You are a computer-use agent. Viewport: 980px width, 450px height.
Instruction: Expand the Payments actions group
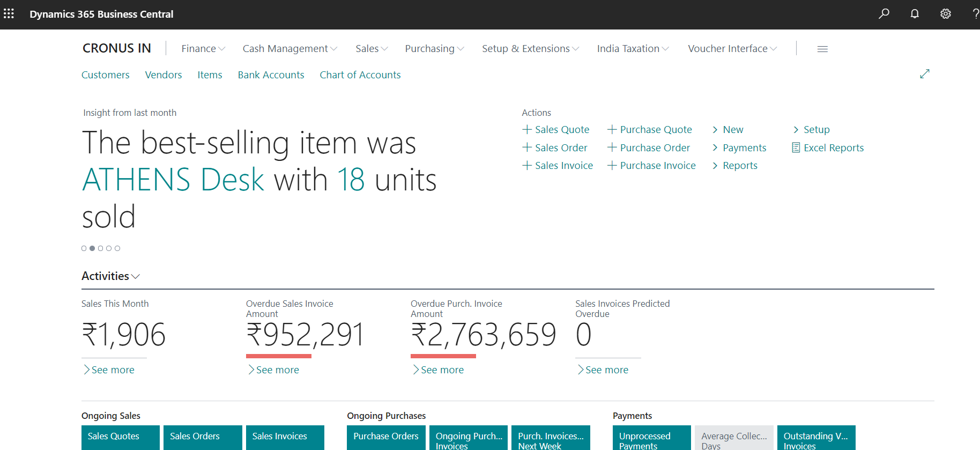coord(739,147)
